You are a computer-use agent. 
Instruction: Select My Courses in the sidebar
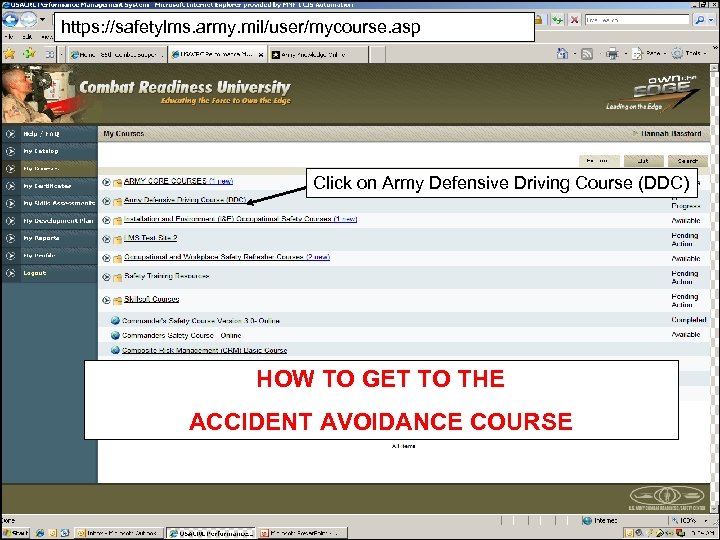tap(50, 169)
